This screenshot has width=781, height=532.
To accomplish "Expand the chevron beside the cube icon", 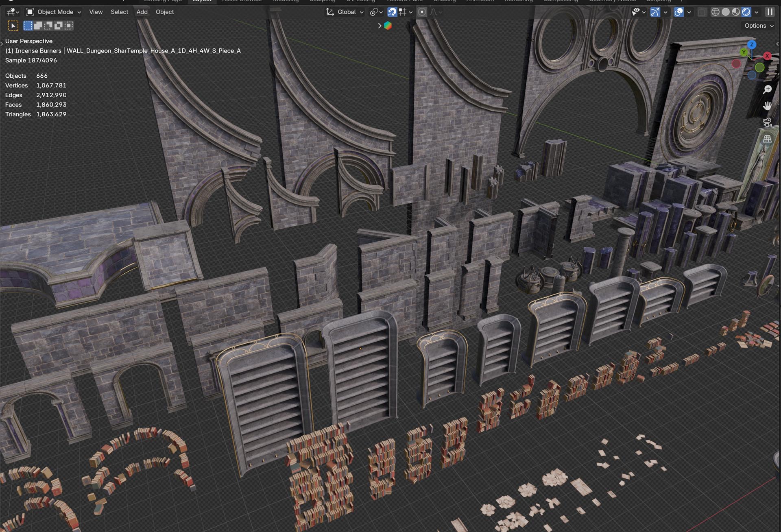I will 380,26.
